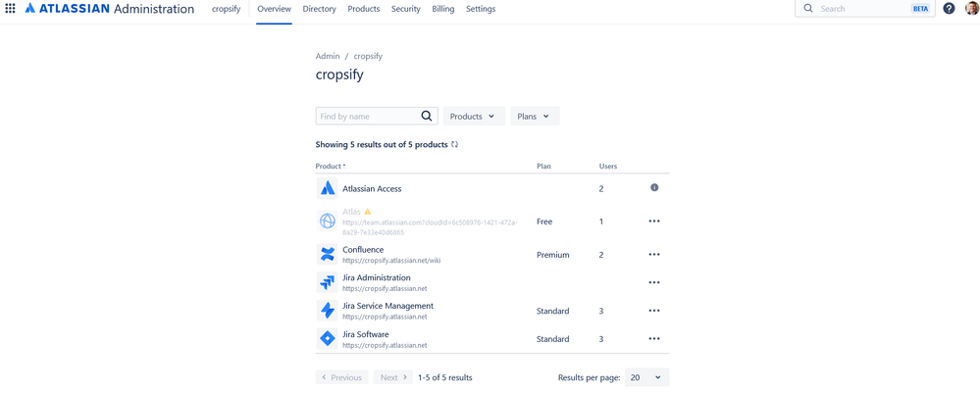This screenshot has width=980, height=393.
Task: Open the Results per page dropdown
Action: (x=646, y=377)
